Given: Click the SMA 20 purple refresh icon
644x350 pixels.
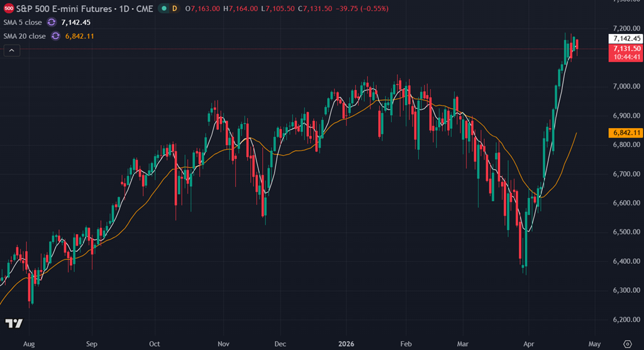Looking at the screenshot, I should [x=55, y=36].
